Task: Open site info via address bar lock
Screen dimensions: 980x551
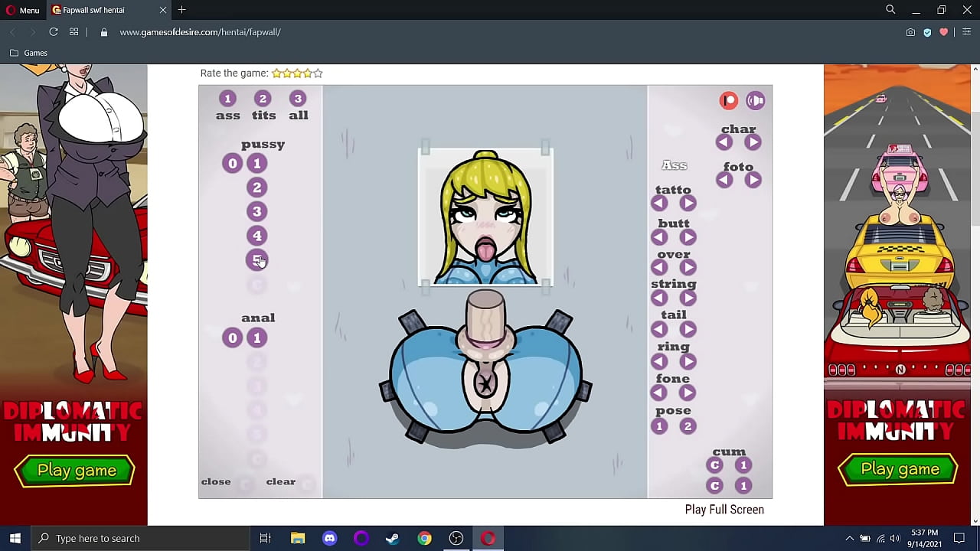Action: coord(103,32)
